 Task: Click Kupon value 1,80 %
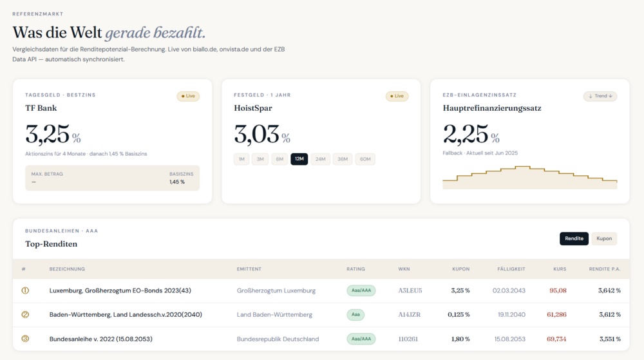click(460, 339)
